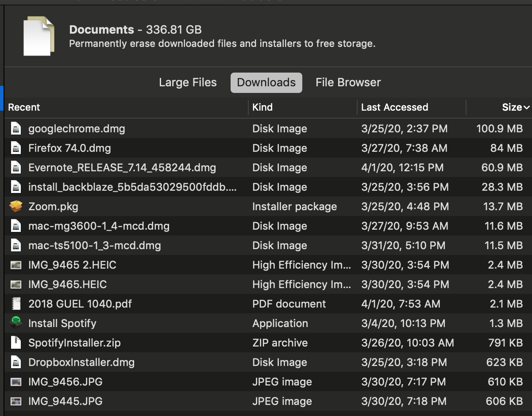Viewport: 532px width, 416px height.
Task: Click the 2018 GUEL 1040.pdf document icon
Action: (16, 304)
